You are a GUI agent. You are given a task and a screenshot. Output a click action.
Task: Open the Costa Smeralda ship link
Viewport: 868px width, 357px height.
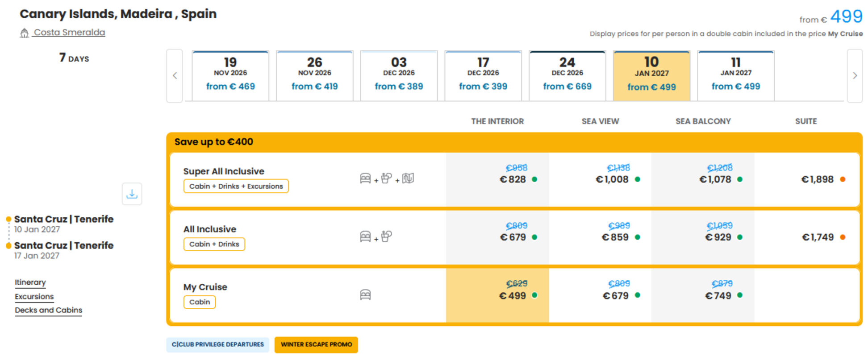pos(69,33)
